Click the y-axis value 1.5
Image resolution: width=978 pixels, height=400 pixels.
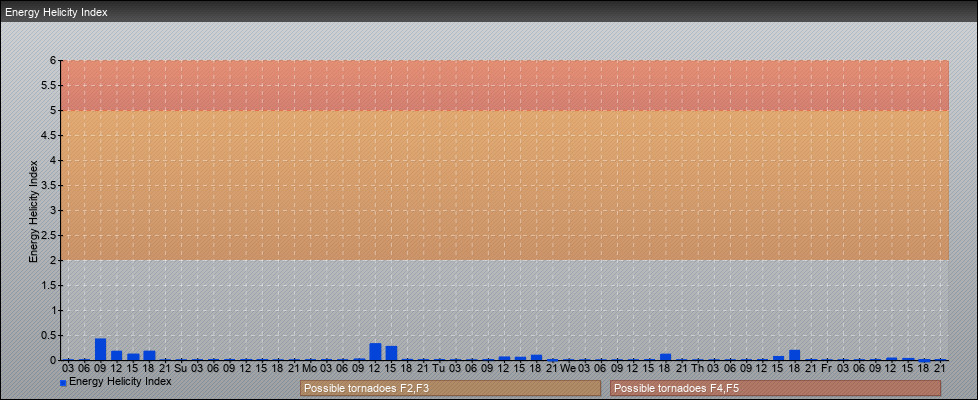point(49,285)
